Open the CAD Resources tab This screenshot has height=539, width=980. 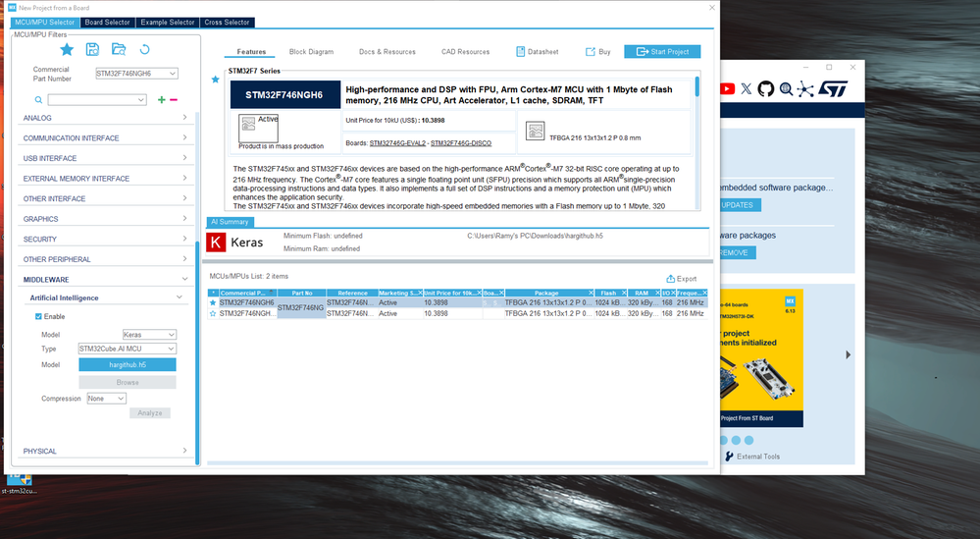[x=466, y=52]
